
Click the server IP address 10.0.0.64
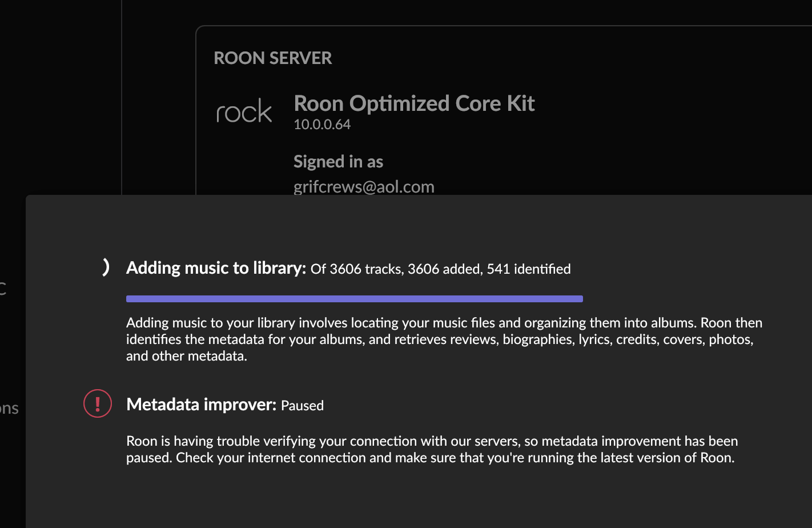click(322, 125)
